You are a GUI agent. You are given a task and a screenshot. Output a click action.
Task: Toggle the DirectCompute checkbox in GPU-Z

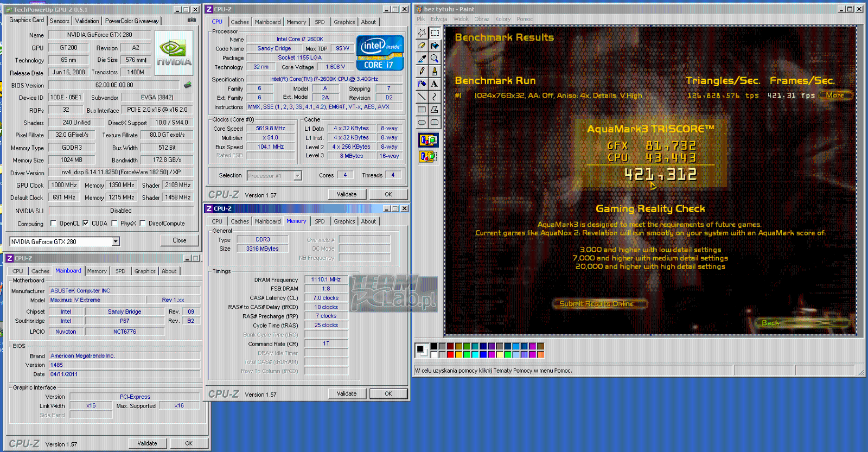tap(143, 223)
